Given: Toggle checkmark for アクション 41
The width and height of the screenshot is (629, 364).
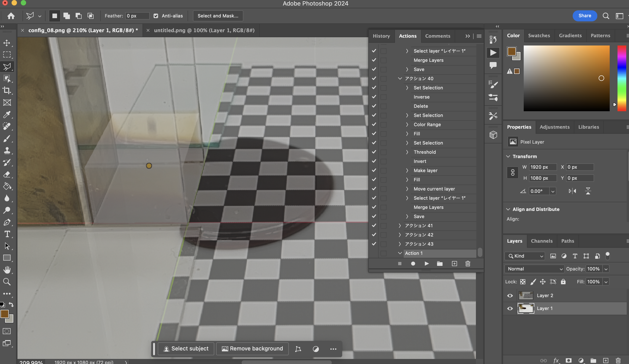Looking at the screenshot, I should [374, 225].
